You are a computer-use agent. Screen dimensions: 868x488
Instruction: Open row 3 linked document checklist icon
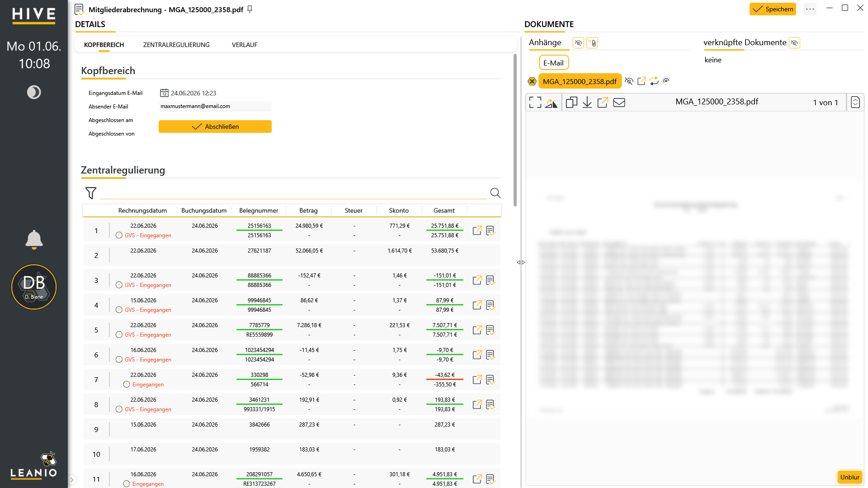pyautogui.click(x=491, y=281)
